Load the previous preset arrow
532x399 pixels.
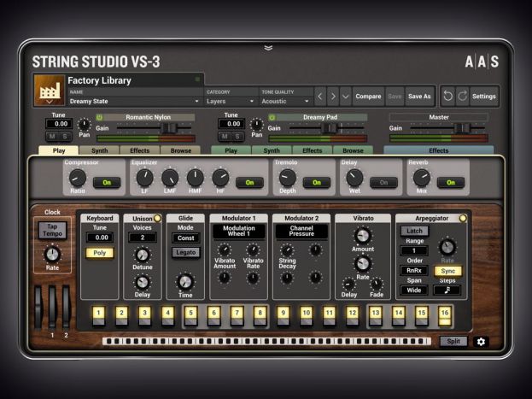[x=320, y=97]
